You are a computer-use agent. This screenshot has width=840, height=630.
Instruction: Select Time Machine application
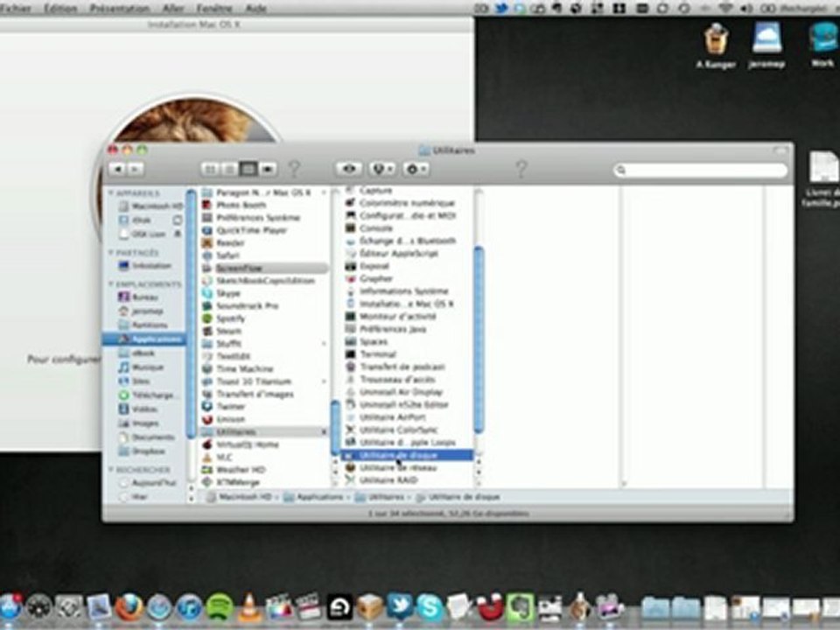[245, 369]
